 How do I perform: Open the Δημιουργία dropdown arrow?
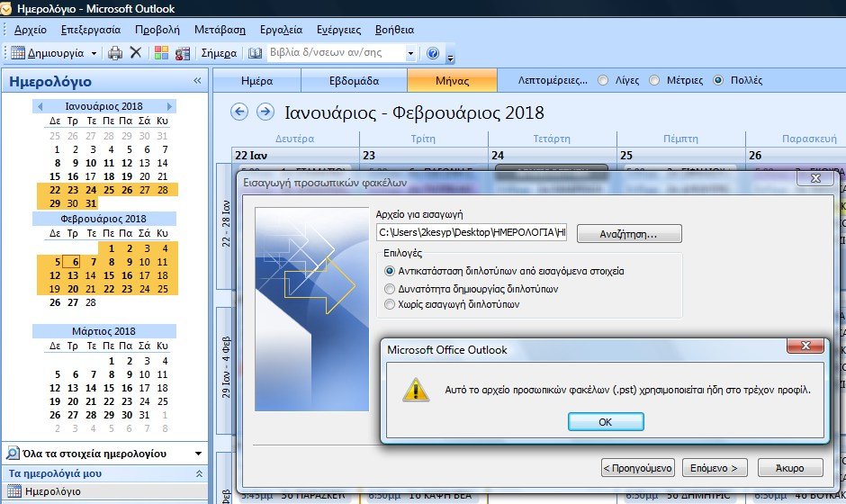click(94, 53)
